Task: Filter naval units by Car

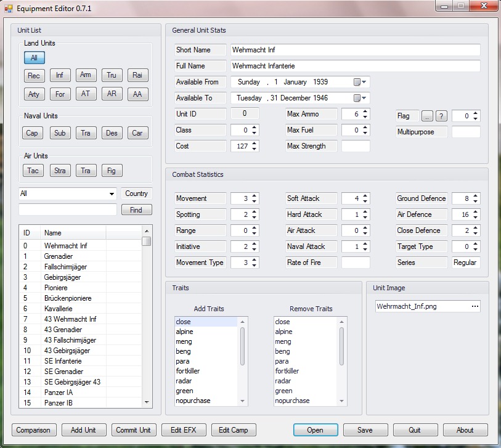Action: (x=137, y=133)
